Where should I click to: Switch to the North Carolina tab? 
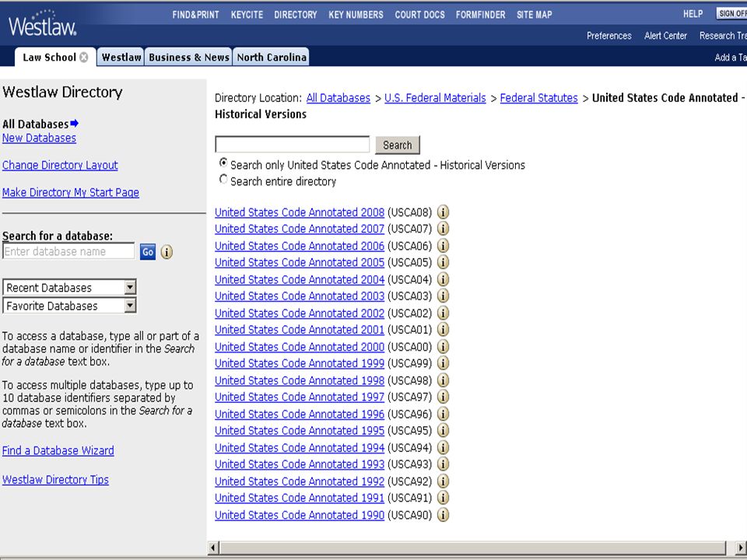pyautogui.click(x=271, y=57)
